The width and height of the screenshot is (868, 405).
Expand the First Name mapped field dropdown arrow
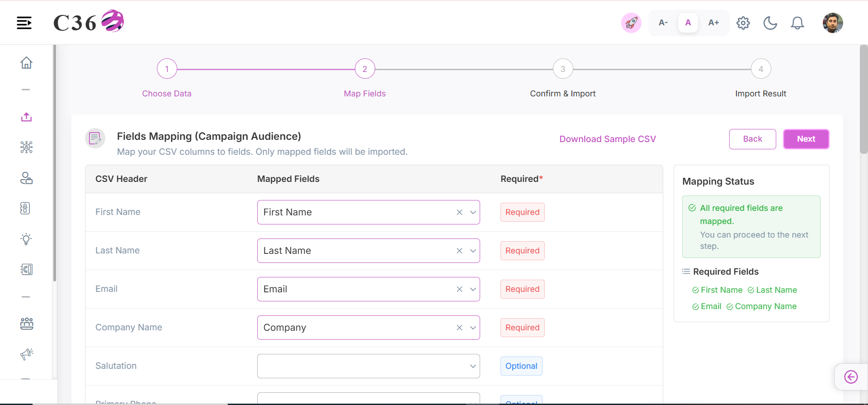473,212
